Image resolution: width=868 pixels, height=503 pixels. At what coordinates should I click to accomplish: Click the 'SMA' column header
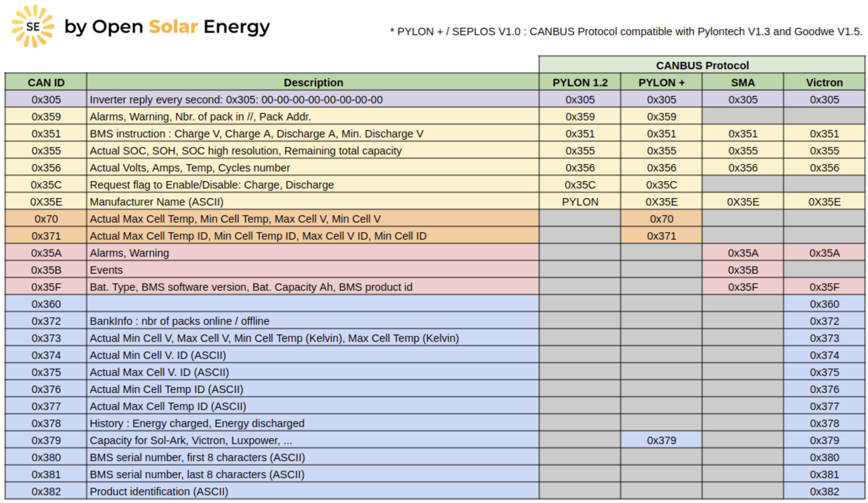pyautogui.click(x=743, y=82)
